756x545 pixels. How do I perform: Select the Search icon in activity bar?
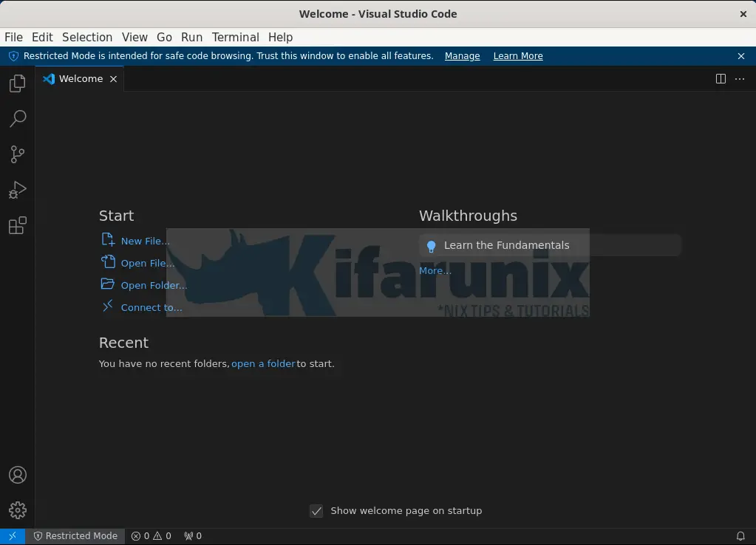(17, 118)
